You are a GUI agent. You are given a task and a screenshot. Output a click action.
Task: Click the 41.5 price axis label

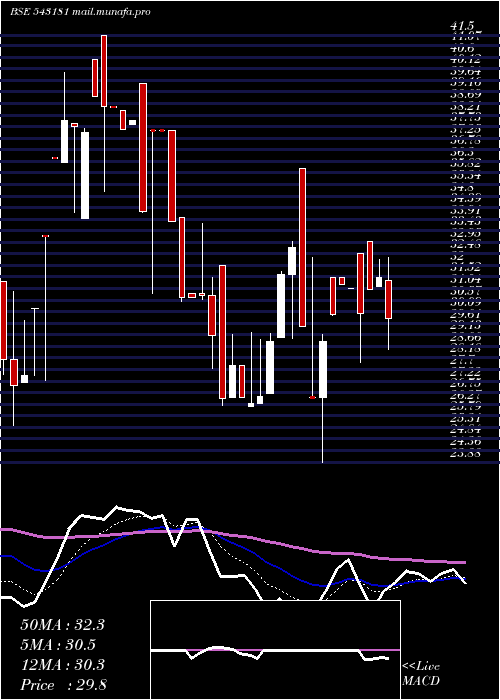pyautogui.click(x=462, y=27)
